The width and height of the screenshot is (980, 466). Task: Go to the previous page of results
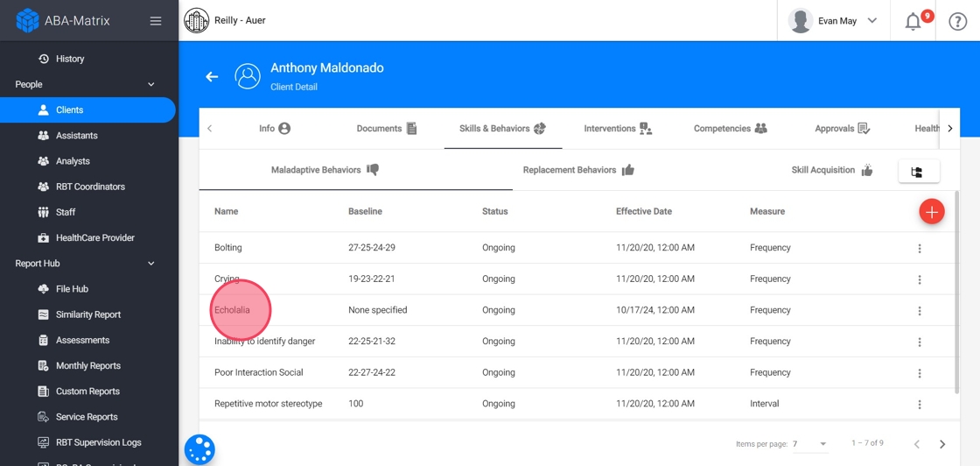point(917,444)
